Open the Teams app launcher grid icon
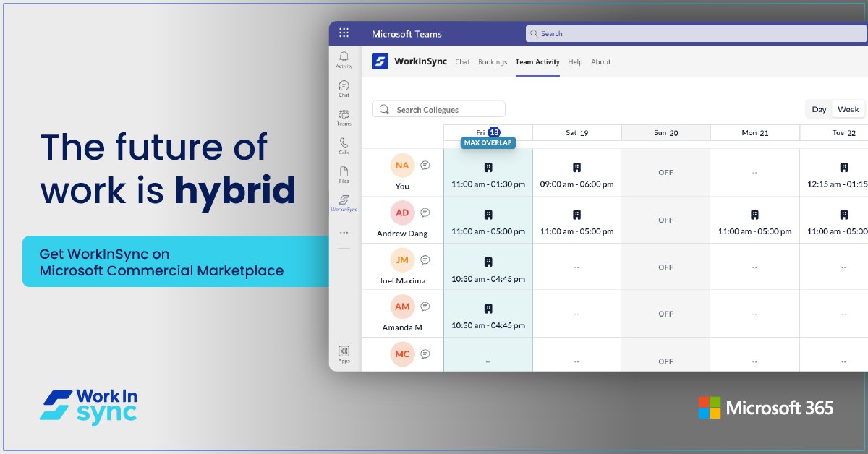The height and width of the screenshot is (454, 868). (344, 33)
